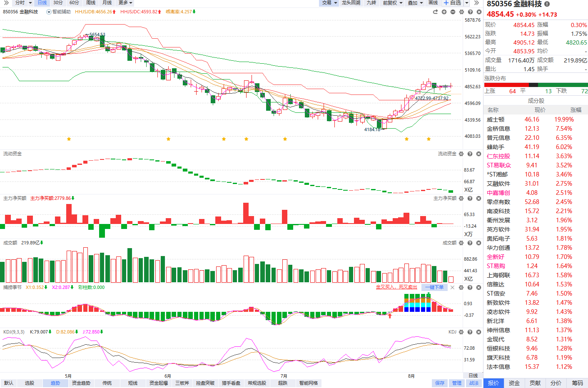Add stock to watchlist with 自选 button
The image size is (588, 388).
coord(452,2)
